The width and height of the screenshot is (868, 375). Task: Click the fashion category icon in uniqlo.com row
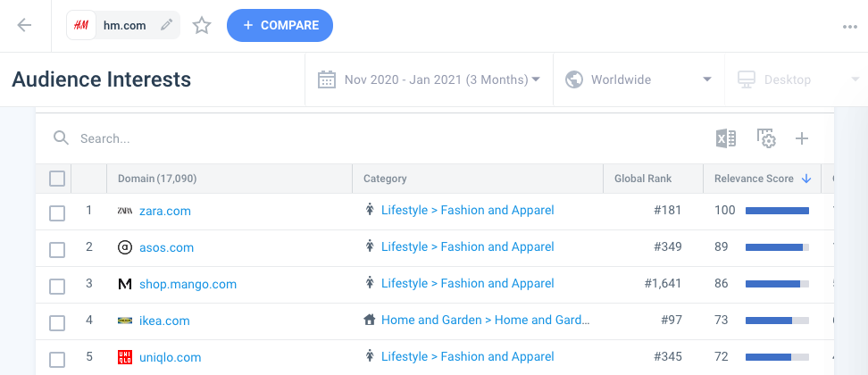[x=370, y=356]
